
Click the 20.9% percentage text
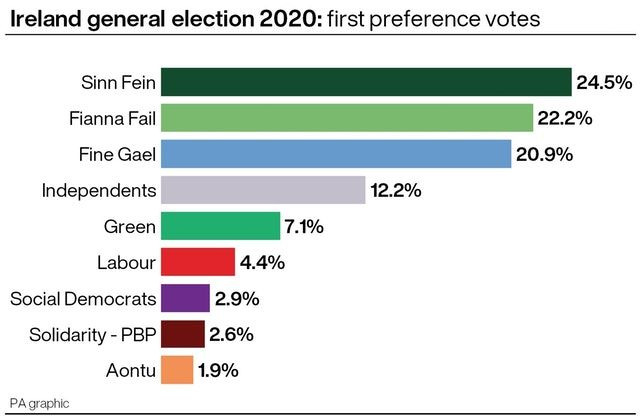[544, 155]
